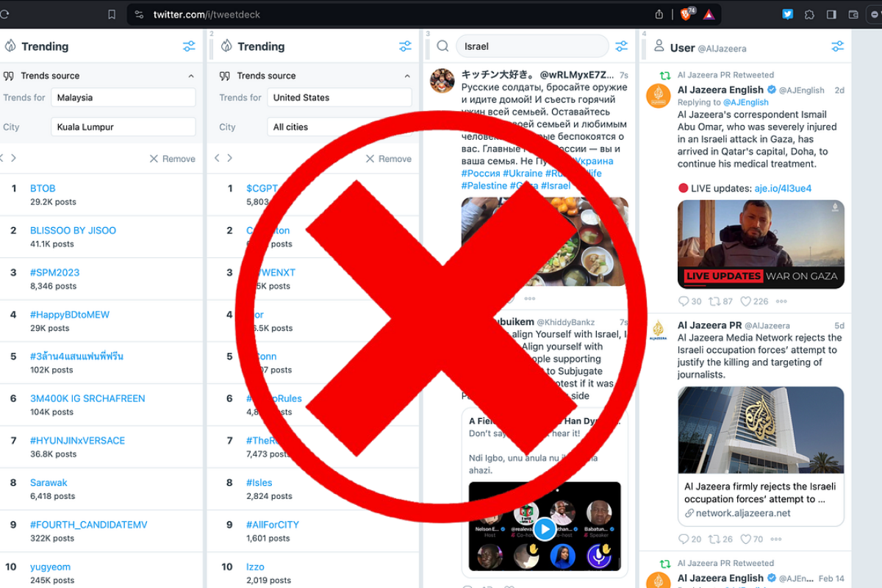This screenshot has width=882, height=588.
Task: Open the aje.io/4l3ue4 live updates link
Action: [x=783, y=188]
